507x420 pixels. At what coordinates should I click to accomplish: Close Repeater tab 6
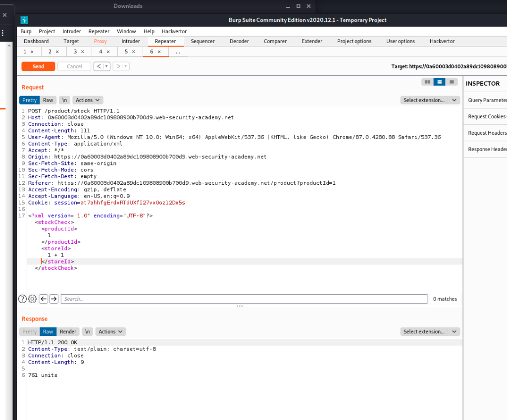coord(159,52)
